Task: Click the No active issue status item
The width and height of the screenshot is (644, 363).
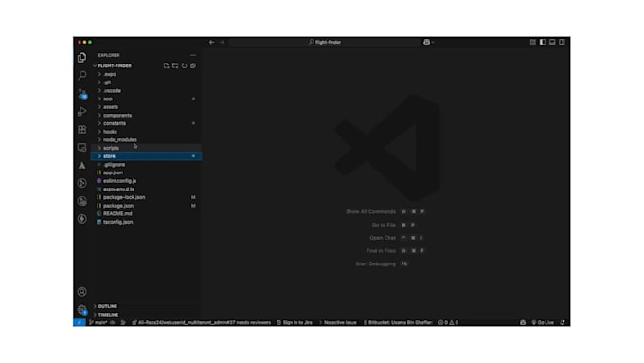Action: (337, 322)
